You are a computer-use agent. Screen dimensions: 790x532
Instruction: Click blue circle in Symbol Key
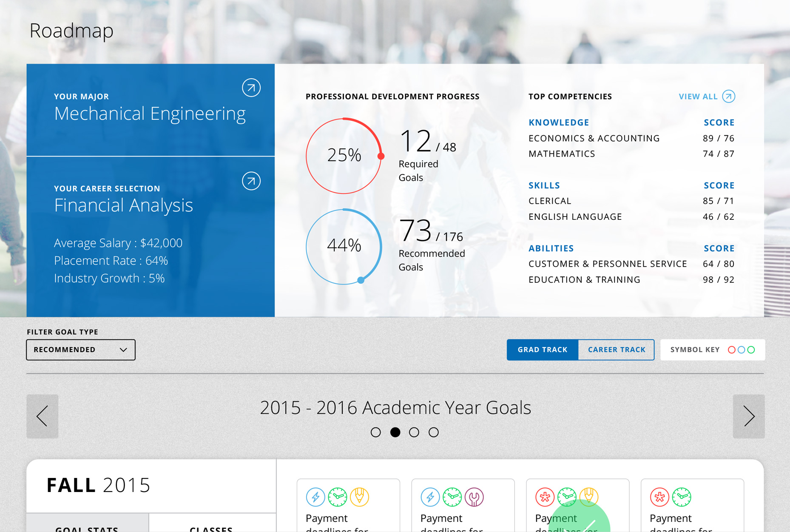(x=742, y=350)
